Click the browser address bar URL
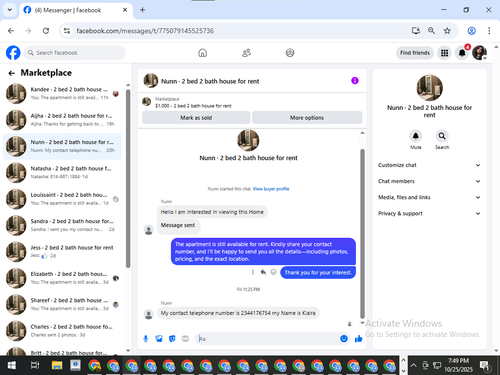This screenshot has width=500, height=375. (145, 31)
